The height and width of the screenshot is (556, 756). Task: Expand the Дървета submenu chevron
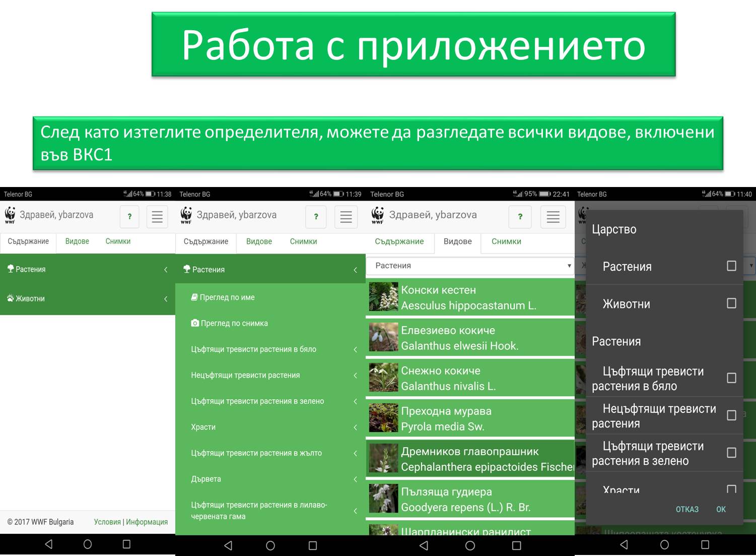coord(355,479)
